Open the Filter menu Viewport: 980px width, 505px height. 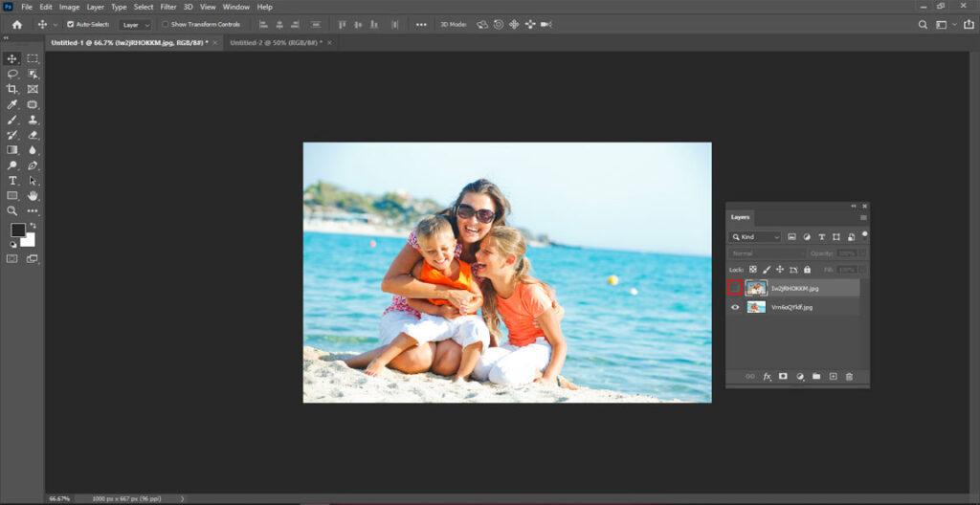coord(168,7)
